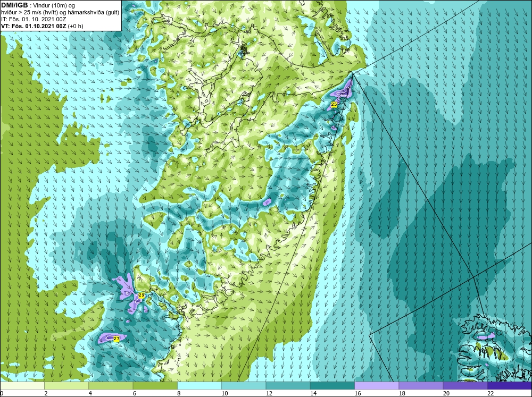Viewport: 532px width, 397px height.
Task: Pick the darkest purple swatch above 22
Action: 509,386
